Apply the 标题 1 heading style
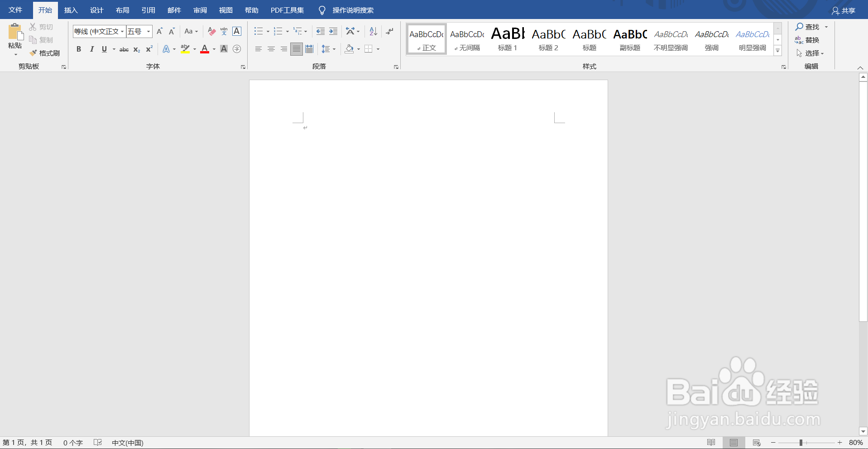Screen dimensions: 868x449 (508, 39)
